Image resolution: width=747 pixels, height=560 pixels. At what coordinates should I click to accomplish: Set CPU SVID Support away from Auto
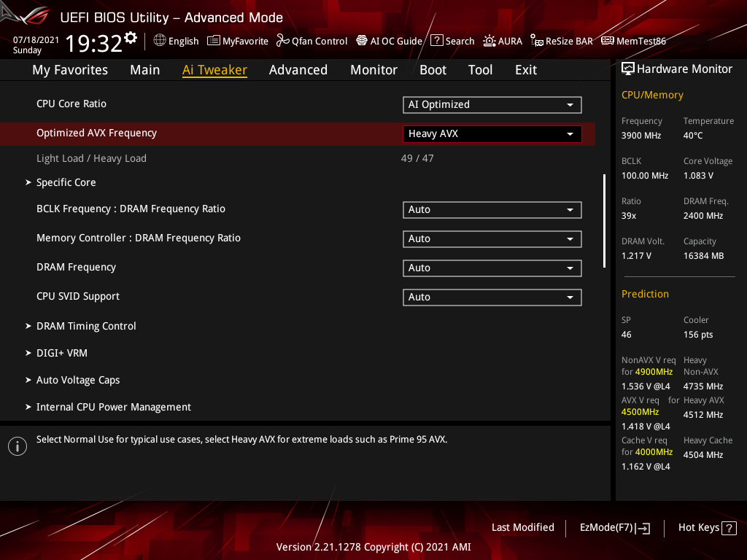click(x=492, y=297)
